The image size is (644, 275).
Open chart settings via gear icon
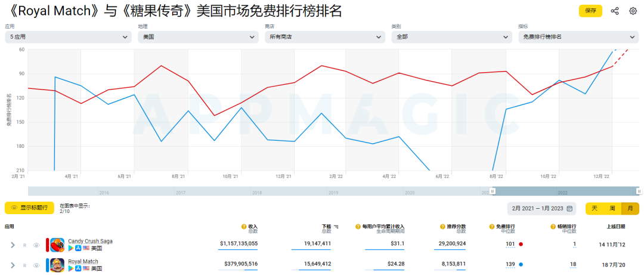[x=633, y=11]
